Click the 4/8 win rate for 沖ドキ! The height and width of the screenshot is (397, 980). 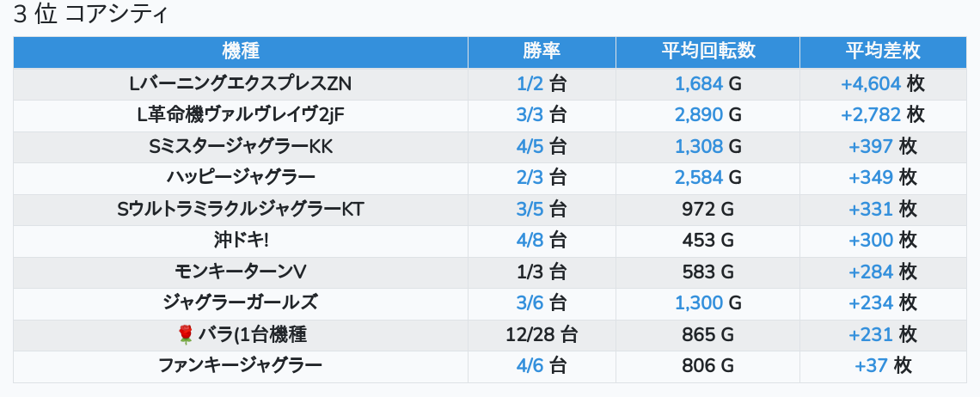[530, 241]
